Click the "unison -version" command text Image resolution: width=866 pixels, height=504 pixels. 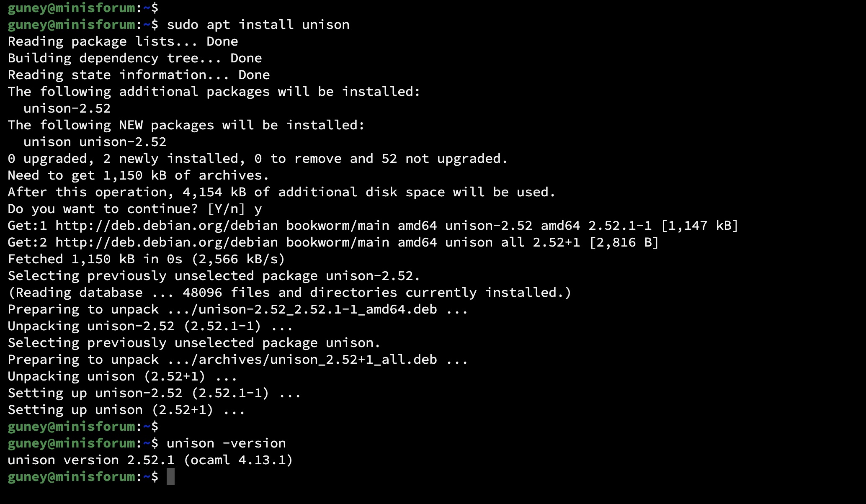click(226, 443)
